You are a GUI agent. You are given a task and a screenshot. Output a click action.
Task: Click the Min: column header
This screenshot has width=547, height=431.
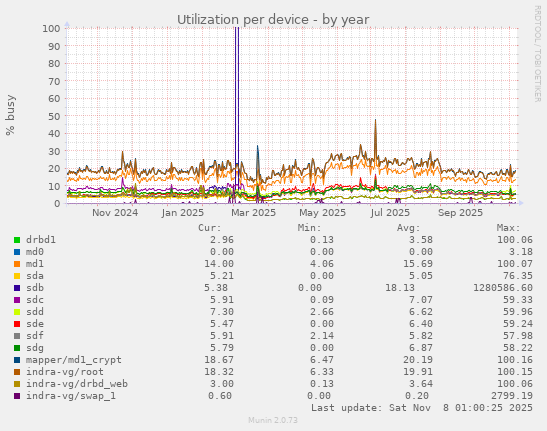pyautogui.click(x=309, y=228)
